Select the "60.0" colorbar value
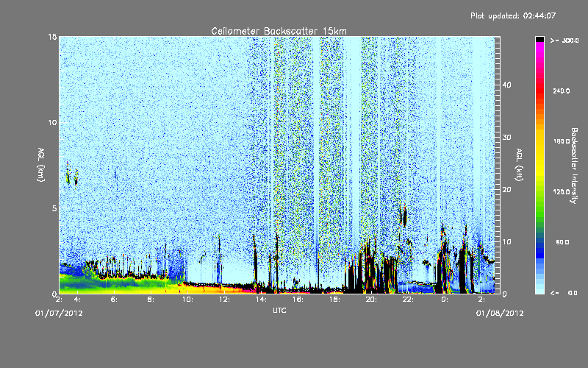 [x=562, y=242]
